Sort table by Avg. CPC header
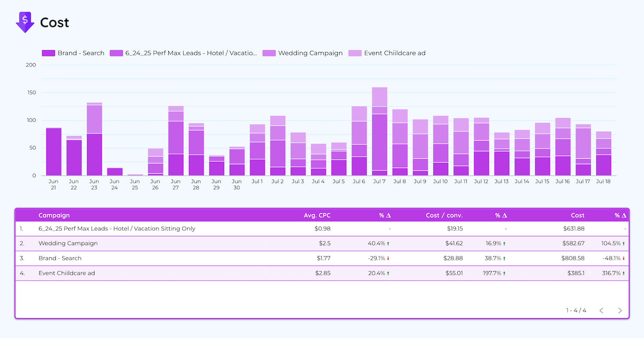The width and height of the screenshot is (644, 338). pyautogui.click(x=317, y=215)
